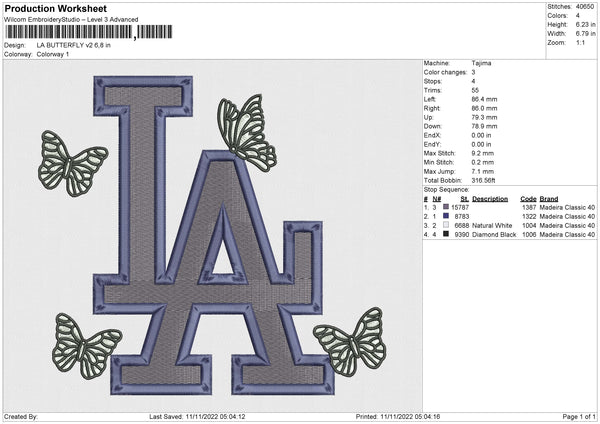Click stitch count 15787 in stop sequence

coord(460,207)
